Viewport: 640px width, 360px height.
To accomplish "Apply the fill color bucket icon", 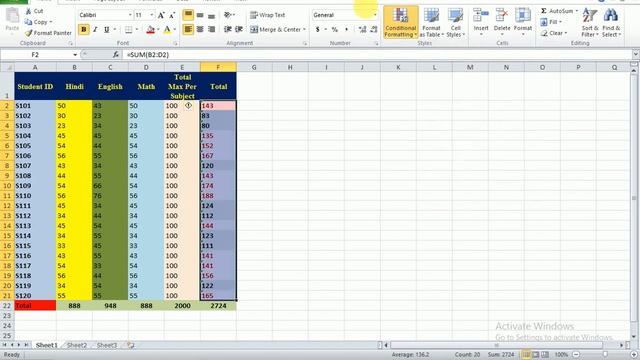I will pos(151,29).
